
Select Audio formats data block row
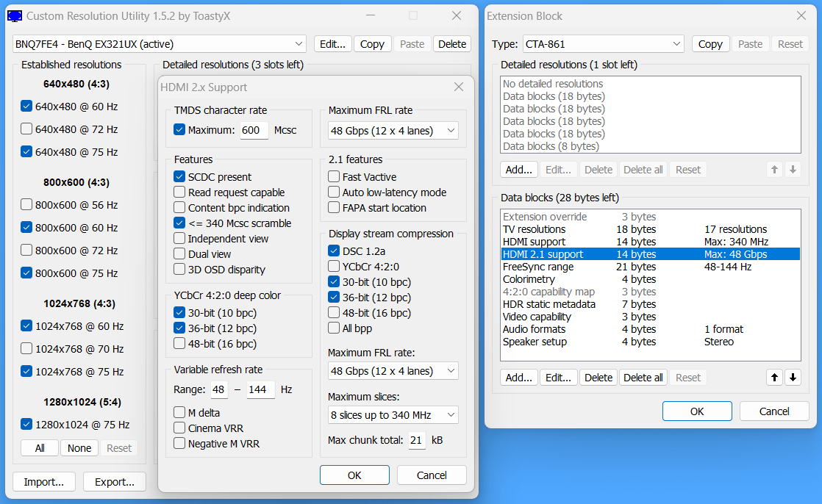click(x=651, y=329)
